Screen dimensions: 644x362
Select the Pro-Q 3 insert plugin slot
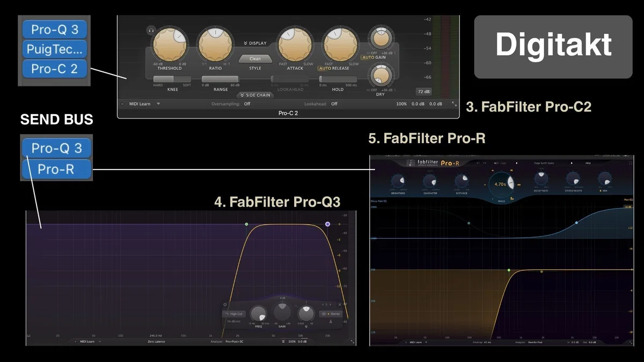(x=55, y=29)
